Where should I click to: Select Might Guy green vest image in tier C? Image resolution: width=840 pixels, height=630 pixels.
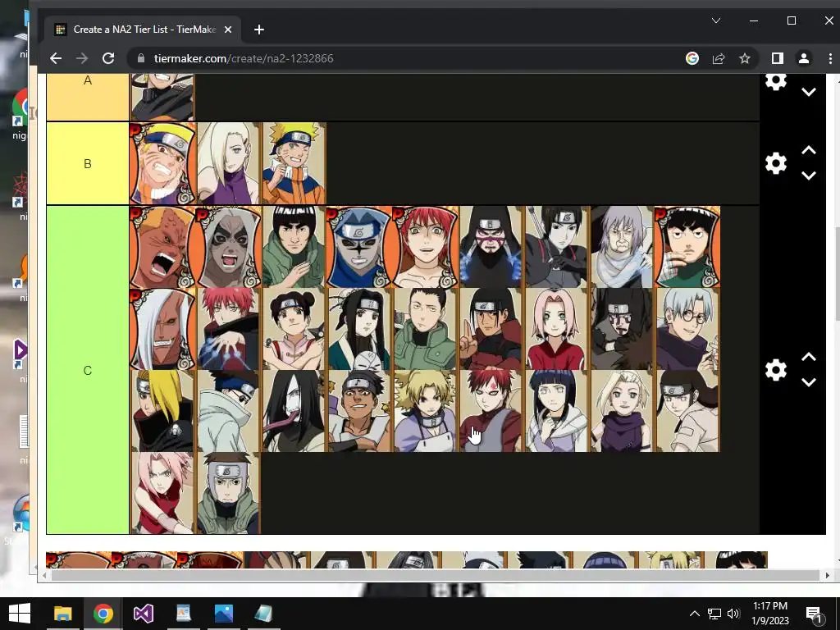pyautogui.click(x=294, y=247)
